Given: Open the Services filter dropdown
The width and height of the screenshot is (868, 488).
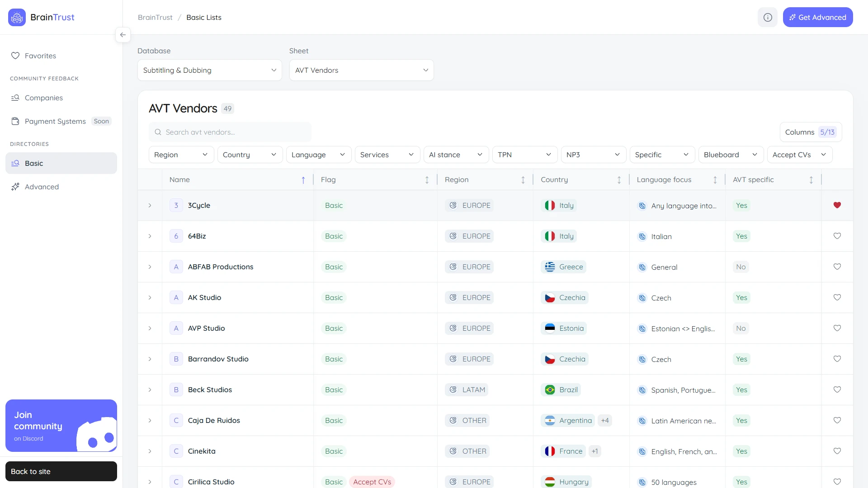Looking at the screenshot, I should 387,155.
